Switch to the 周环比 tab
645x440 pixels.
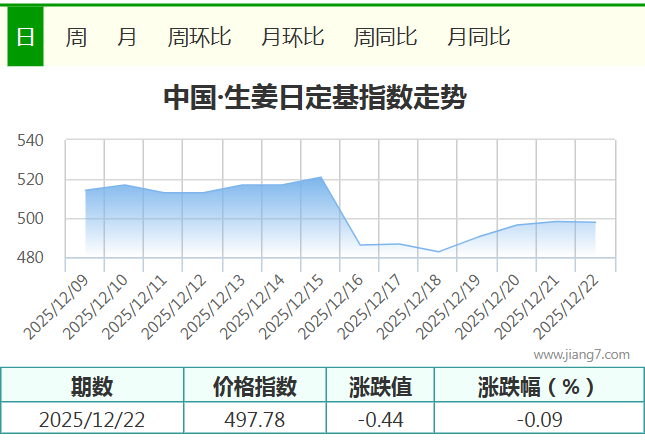pyautogui.click(x=200, y=37)
